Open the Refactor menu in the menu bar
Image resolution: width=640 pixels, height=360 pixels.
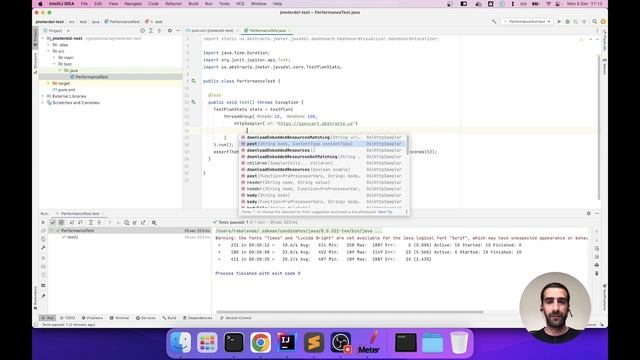click(x=173, y=4)
